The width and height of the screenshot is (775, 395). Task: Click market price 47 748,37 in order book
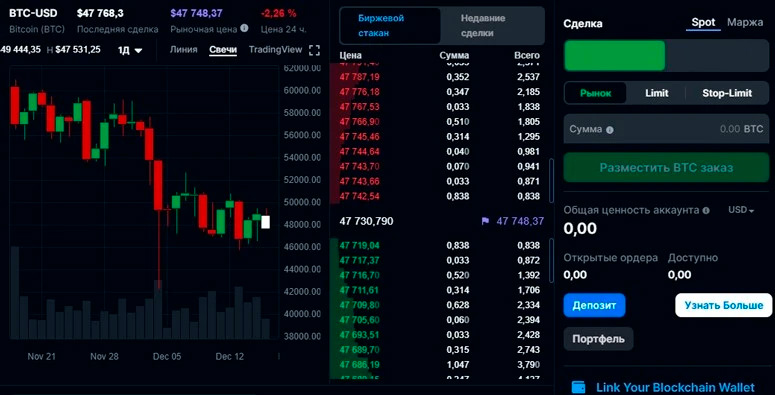[520, 221]
